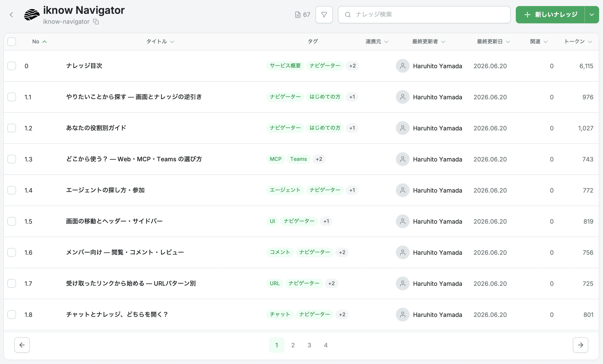The width and height of the screenshot is (603, 364).
Task: Open the filter funnel button
Action: tap(324, 15)
